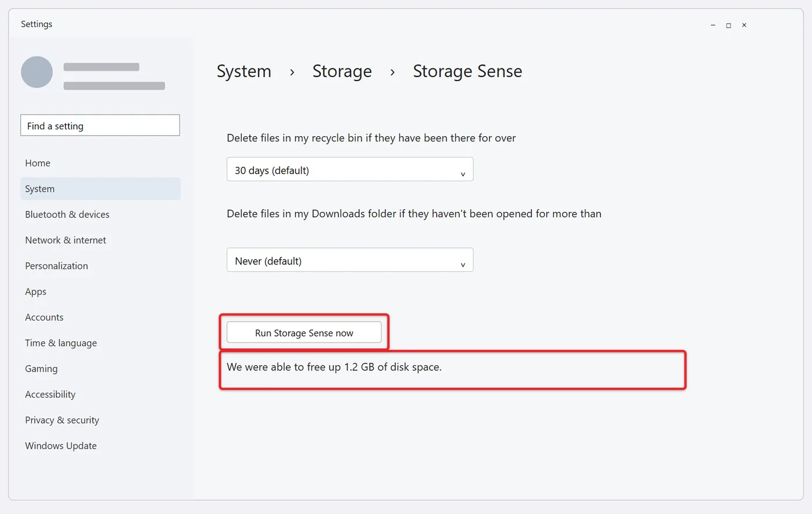This screenshot has height=514, width=812.
Task: Minimize the Settings window
Action: (713, 25)
